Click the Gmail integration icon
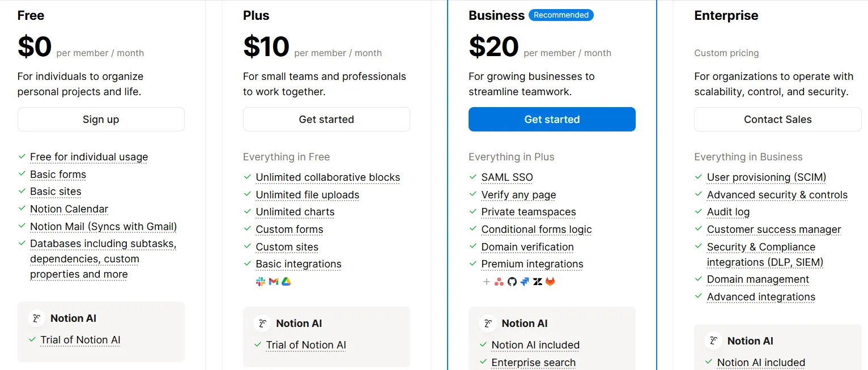The image size is (868, 370). (274, 282)
